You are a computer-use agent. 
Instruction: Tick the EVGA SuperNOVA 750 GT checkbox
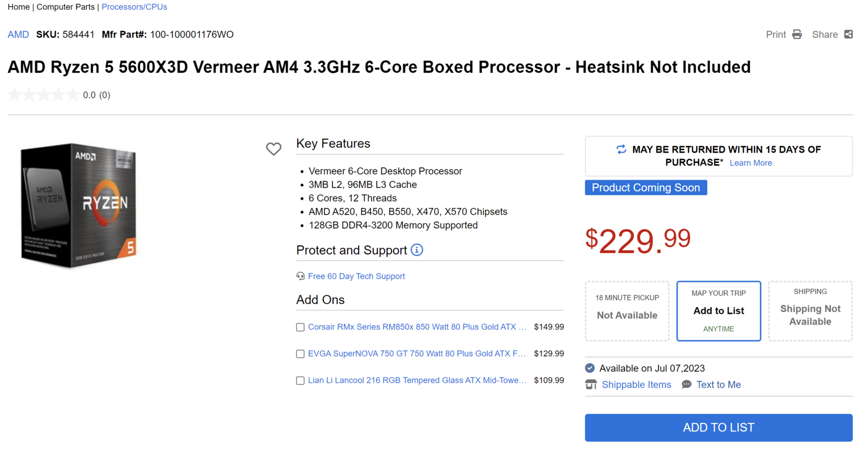(300, 354)
